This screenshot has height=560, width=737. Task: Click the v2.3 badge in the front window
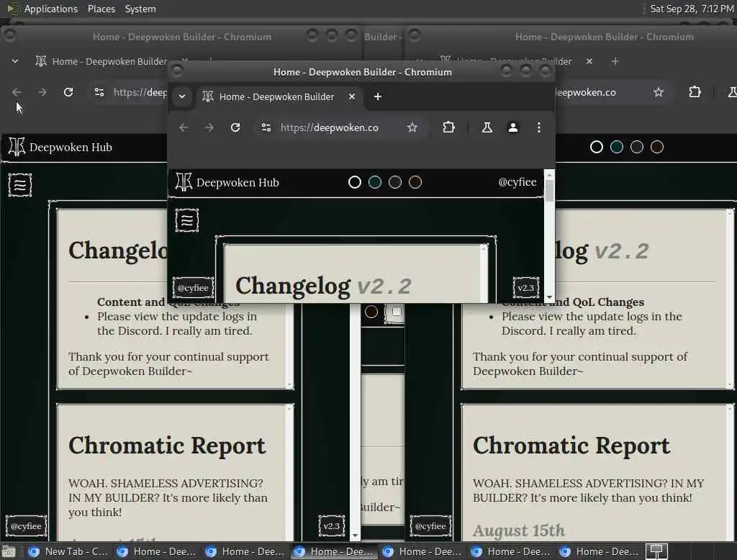pos(525,288)
